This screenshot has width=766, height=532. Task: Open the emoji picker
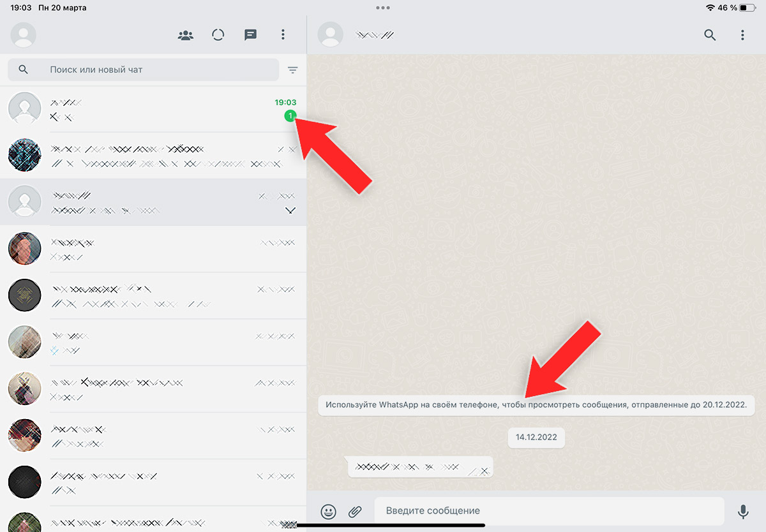point(328,511)
